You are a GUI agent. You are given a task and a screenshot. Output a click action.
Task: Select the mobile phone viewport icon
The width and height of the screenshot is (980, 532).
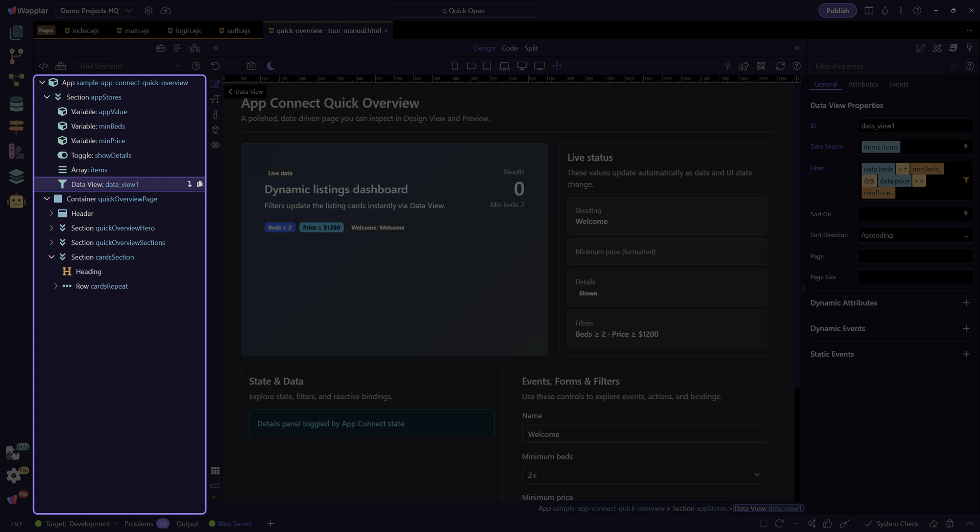point(455,66)
